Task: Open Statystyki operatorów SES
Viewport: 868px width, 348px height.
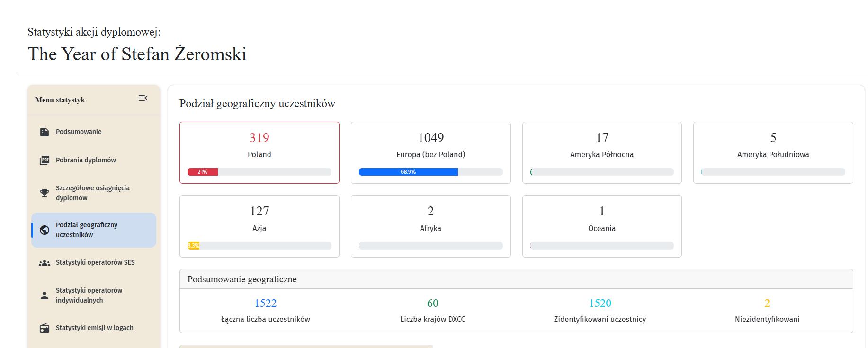Action: click(x=95, y=262)
